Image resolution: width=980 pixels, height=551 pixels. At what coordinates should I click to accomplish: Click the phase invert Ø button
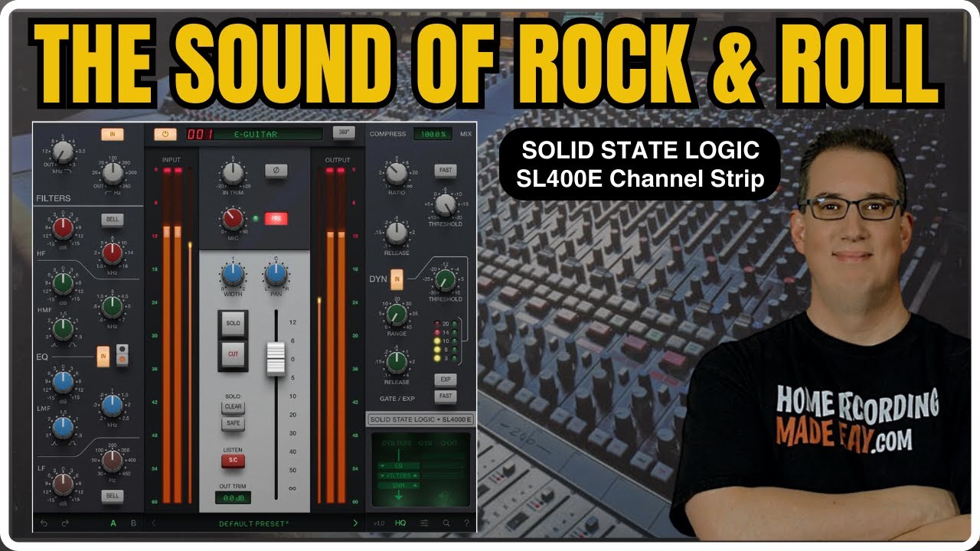click(x=276, y=171)
